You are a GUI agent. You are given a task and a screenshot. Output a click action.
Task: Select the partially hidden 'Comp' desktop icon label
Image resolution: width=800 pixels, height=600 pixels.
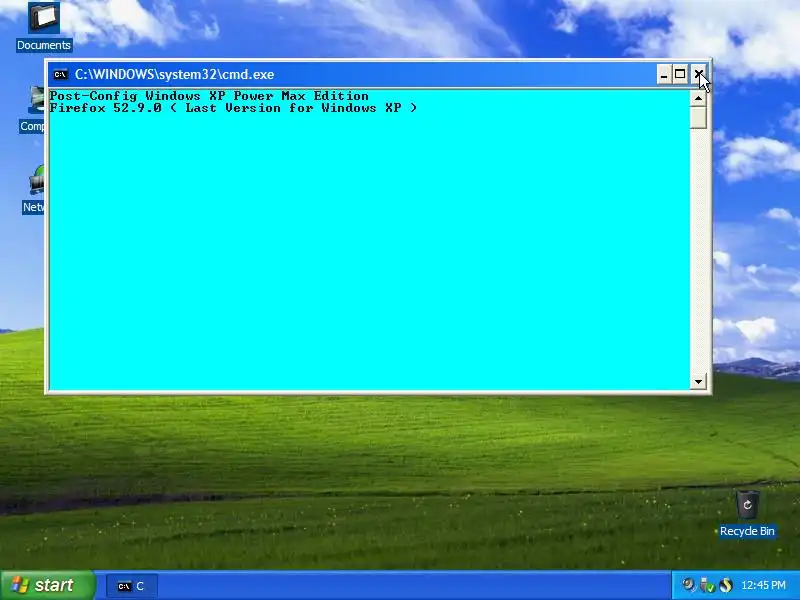(x=32, y=126)
